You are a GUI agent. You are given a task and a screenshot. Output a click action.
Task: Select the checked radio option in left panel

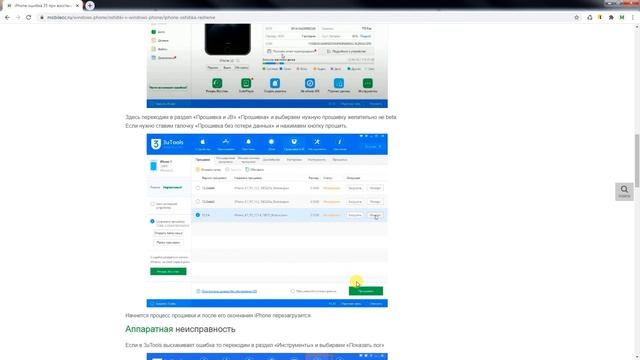pyautogui.click(x=152, y=221)
